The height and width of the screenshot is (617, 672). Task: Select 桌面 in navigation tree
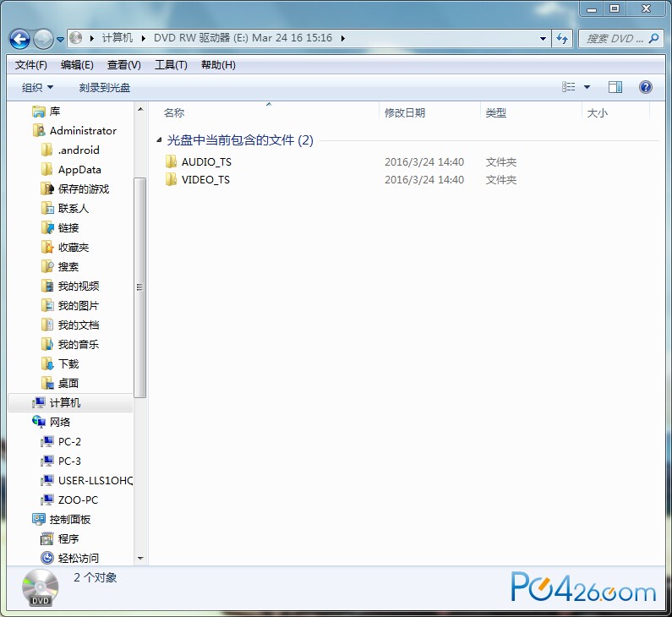[x=59, y=383]
